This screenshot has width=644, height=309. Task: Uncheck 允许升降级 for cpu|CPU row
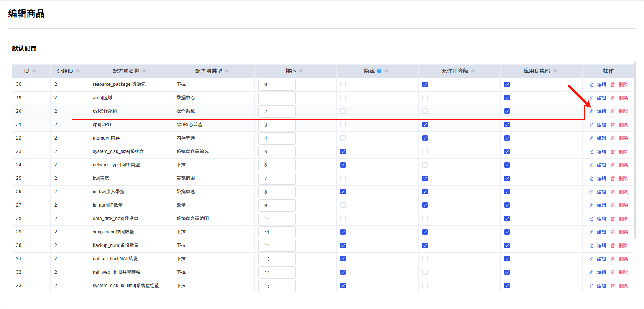click(425, 125)
